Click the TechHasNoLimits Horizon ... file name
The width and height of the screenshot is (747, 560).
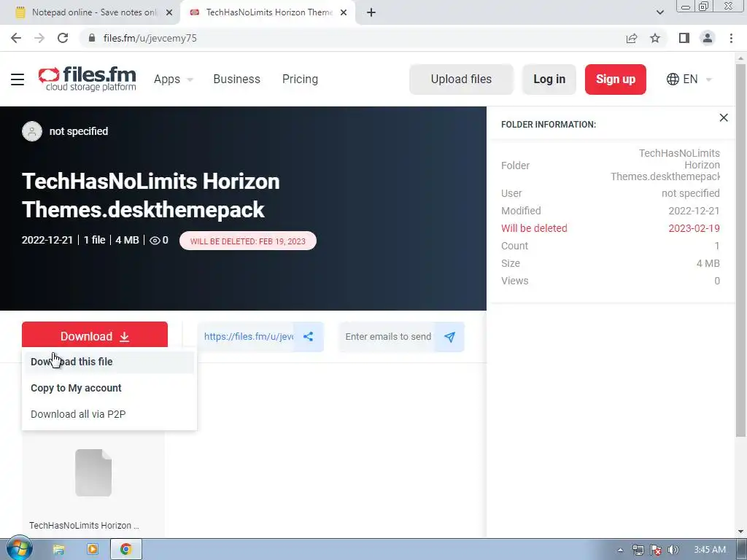coord(85,525)
